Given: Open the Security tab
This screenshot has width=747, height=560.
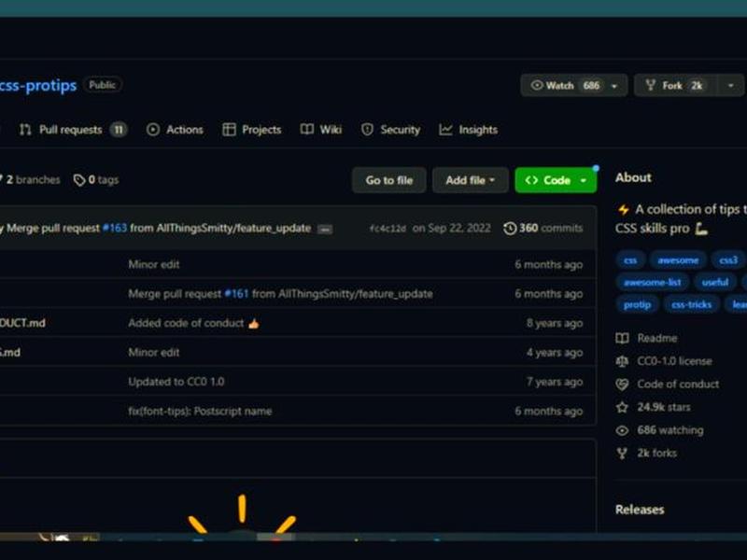Looking at the screenshot, I should pos(390,130).
